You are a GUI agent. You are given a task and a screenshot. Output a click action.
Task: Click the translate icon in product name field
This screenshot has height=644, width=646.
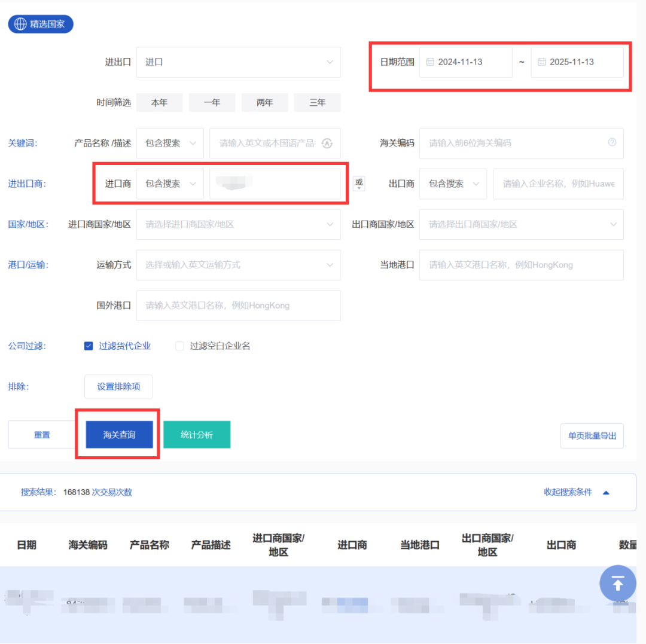coord(327,144)
